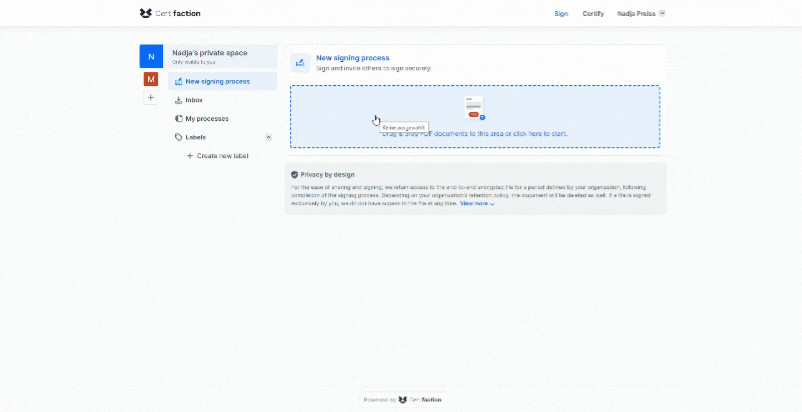Click the PDF document upload icon
The width and height of the screenshot is (802, 412).
(x=474, y=108)
